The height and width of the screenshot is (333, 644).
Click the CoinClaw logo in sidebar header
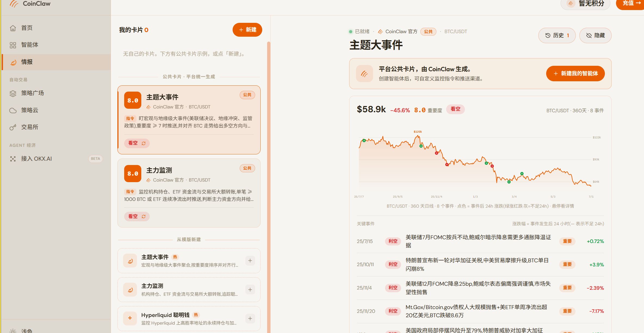click(x=30, y=4)
